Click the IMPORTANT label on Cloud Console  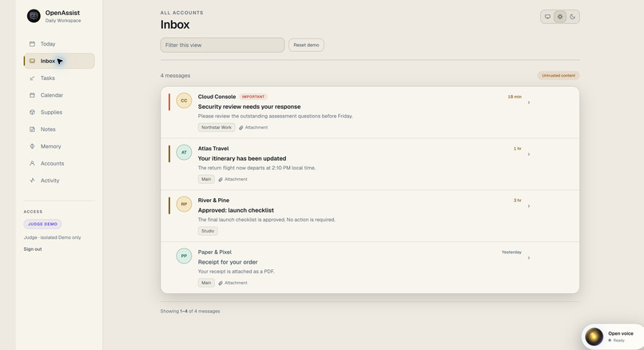[x=253, y=97]
